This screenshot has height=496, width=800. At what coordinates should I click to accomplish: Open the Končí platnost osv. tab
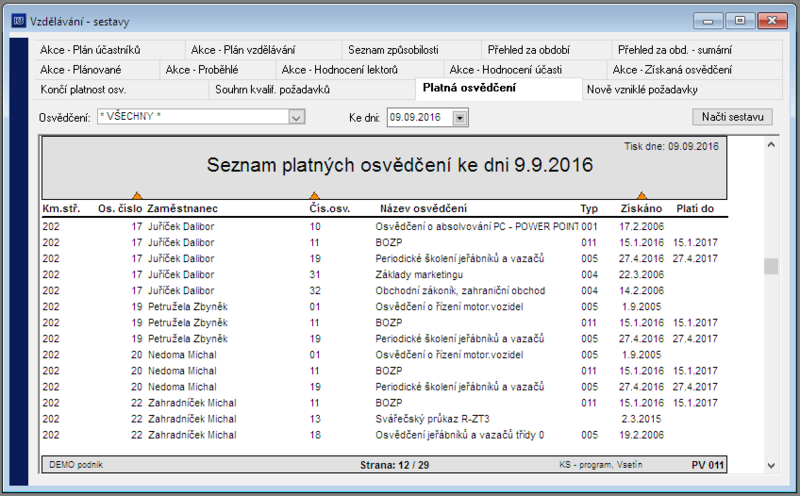pos(122,90)
